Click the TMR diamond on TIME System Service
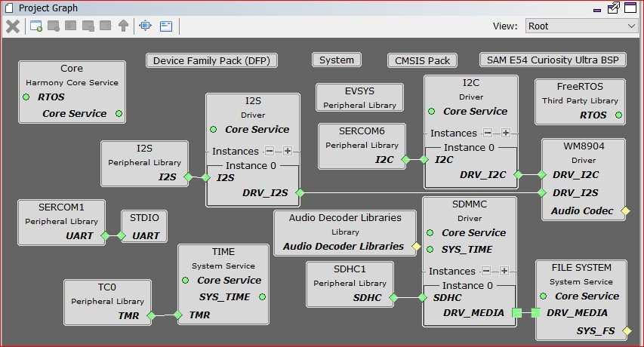 (178, 315)
